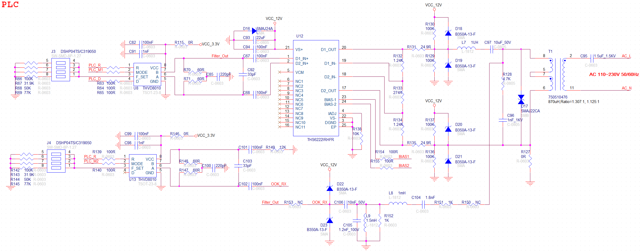Select the D20 diode symbol
Viewport: 644px width, 252px height.
click(x=448, y=129)
